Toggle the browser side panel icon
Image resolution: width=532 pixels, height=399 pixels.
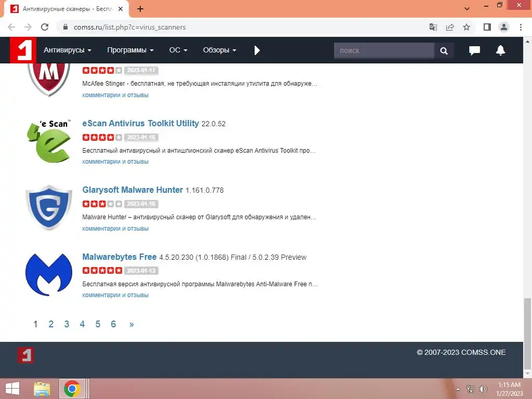click(487, 27)
